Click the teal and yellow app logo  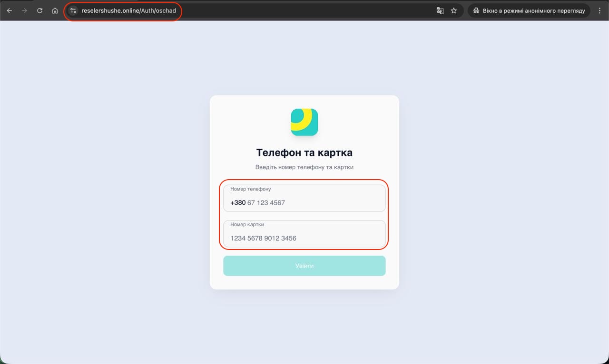pos(304,122)
